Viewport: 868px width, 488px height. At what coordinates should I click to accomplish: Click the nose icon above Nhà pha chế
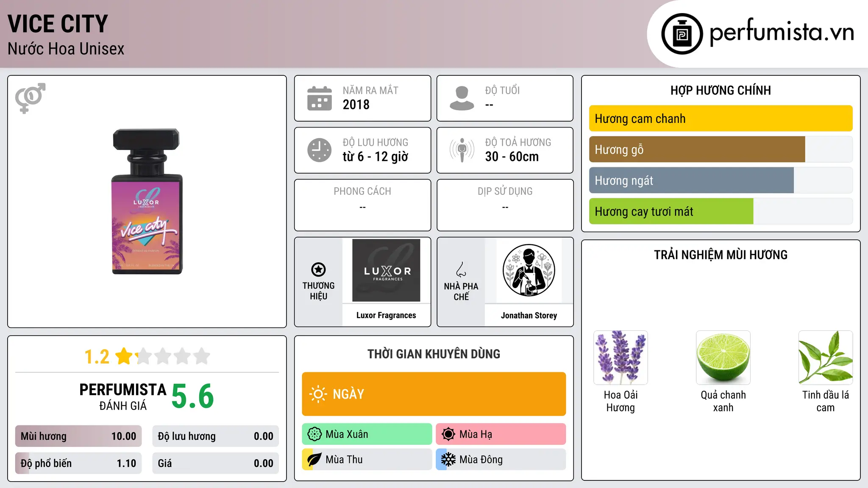(461, 269)
